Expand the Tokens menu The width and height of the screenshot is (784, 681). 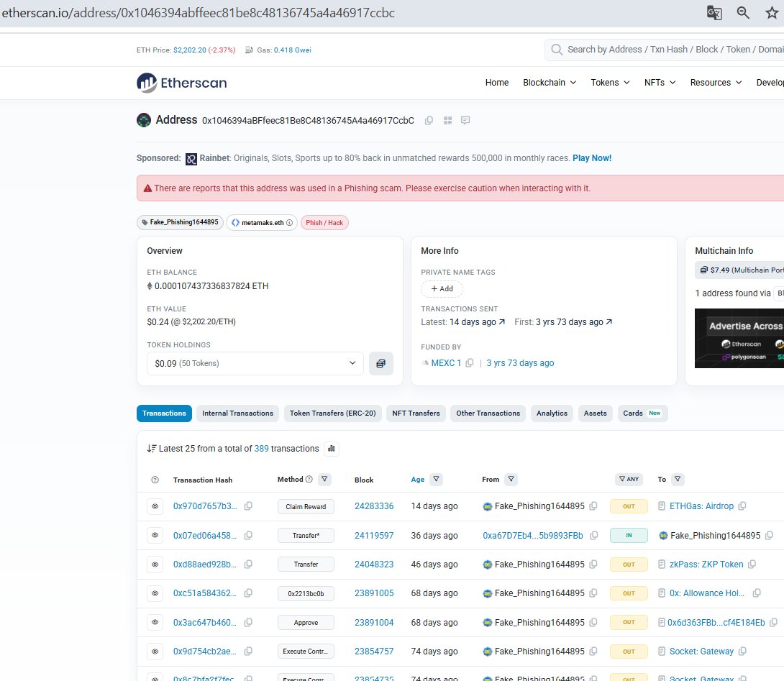(610, 83)
